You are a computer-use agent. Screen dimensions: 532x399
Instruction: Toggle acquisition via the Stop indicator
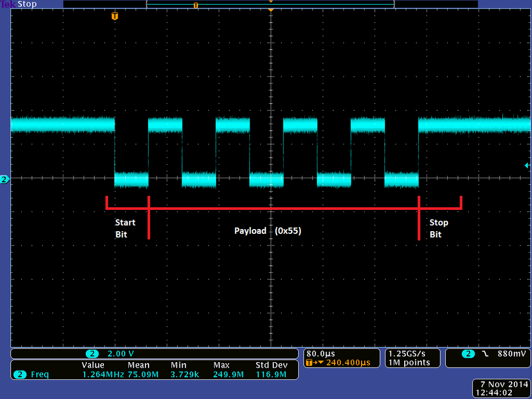tap(28, 4)
